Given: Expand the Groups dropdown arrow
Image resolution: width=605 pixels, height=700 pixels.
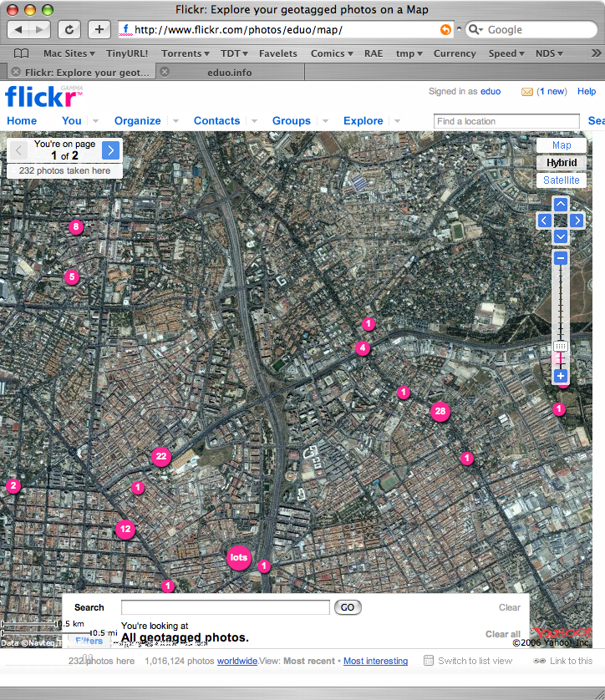Looking at the screenshot, I should (x=325, y=121).
